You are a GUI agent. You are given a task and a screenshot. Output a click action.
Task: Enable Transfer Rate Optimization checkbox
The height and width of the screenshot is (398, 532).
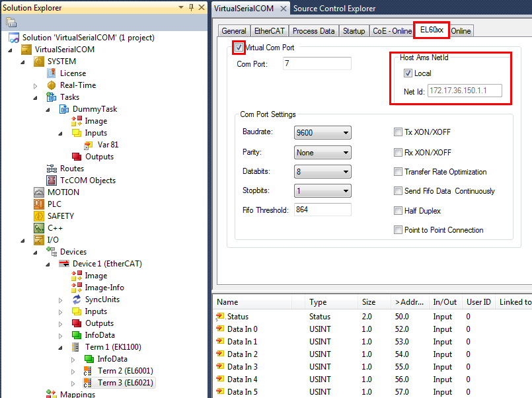tap(398, 172)
